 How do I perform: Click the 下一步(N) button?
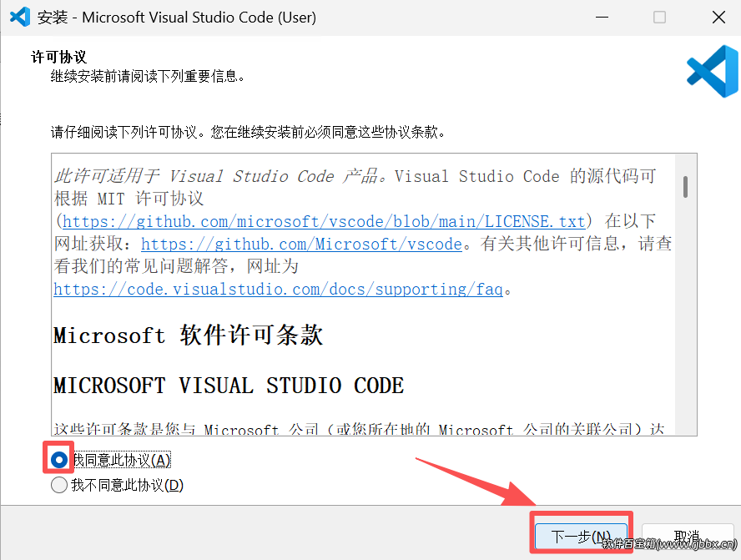click(581, 537)
